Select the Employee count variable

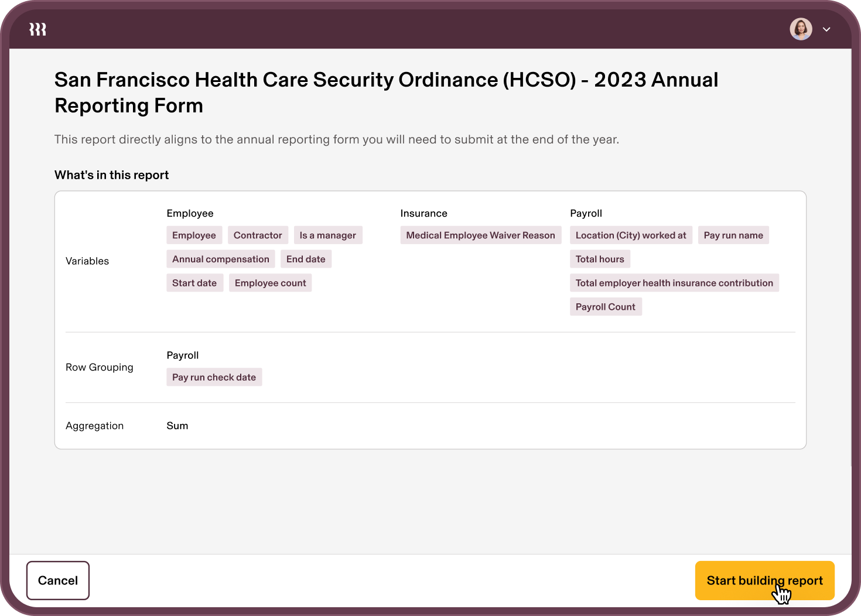pyautogui.click(x=270, y=282)
